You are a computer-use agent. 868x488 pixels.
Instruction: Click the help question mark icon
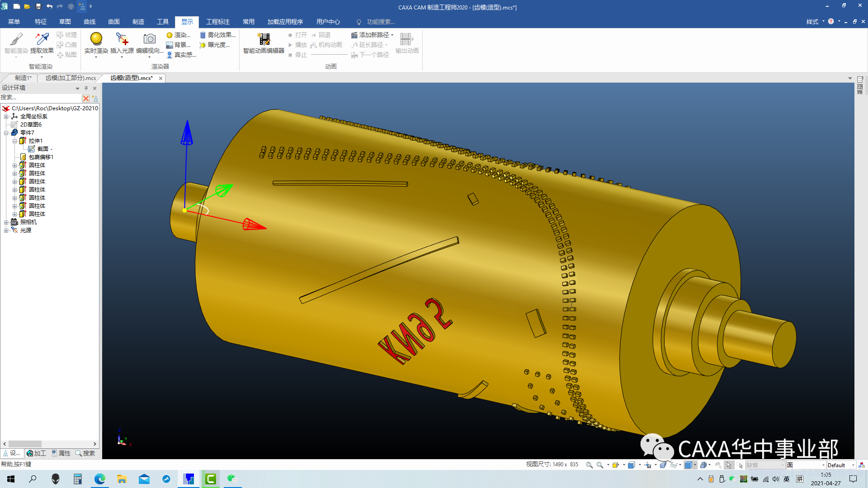coord(831,21)
